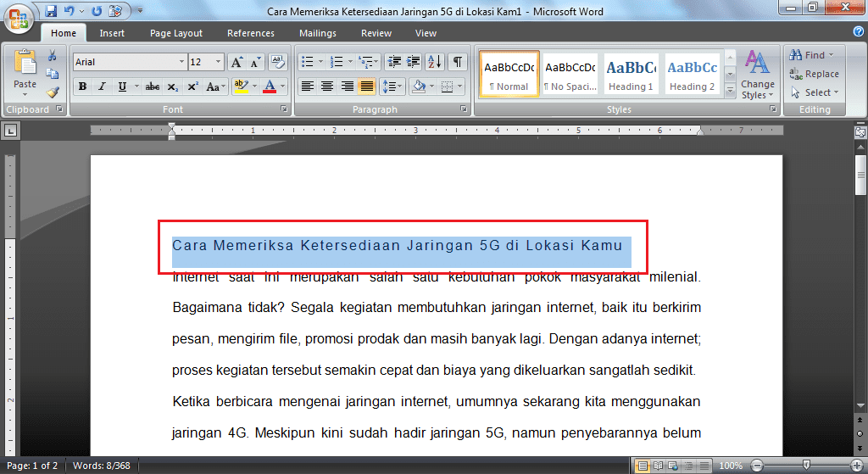Click the Sort A-Z icon
The width and height of the screenshot is (868, 474).
tap(435, 62)
